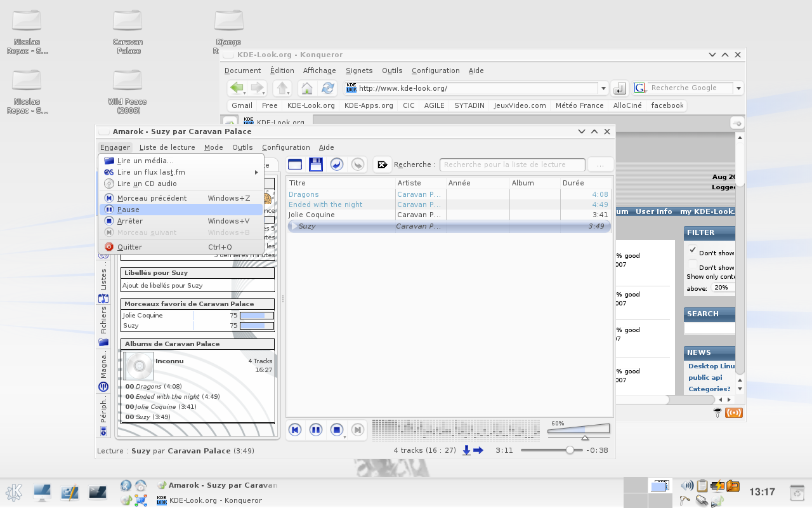Open the Amarok Configuration menu
This screenshot has width=812, height=508.
point(286,147)
